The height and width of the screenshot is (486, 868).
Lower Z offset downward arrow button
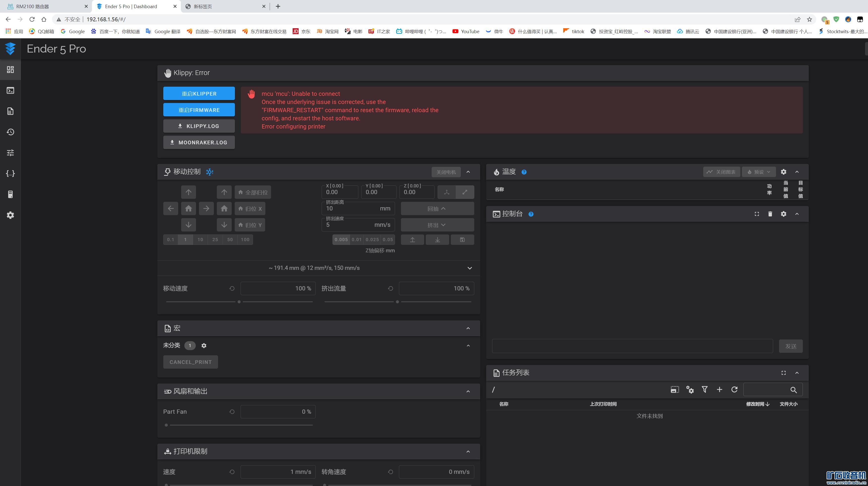tap(437, 240)
